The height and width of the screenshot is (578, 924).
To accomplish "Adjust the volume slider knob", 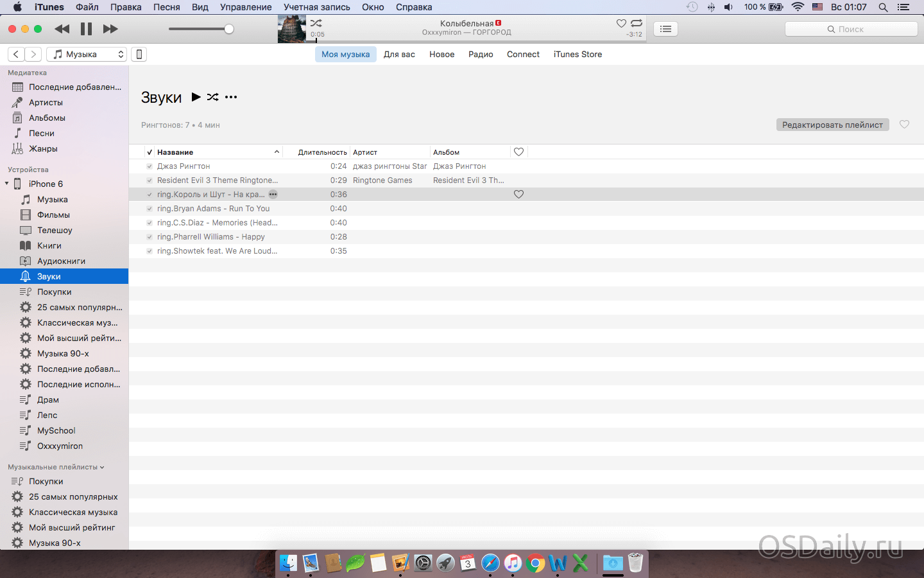I will click(x=229, y=29).
